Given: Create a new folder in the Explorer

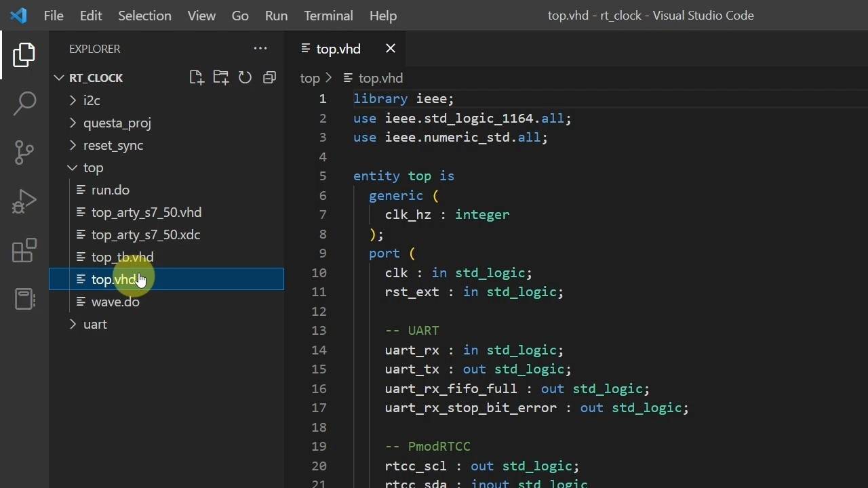Looking at the screenshot, I should [221, 77].
